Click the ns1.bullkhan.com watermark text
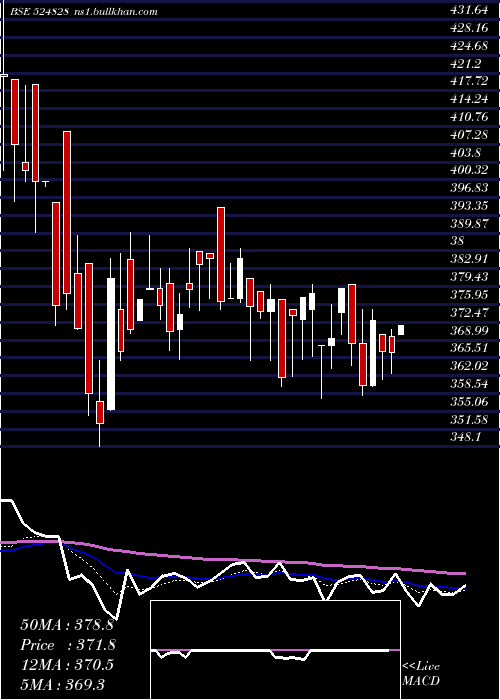Viewport: 500px width, 700px height. [115, 12]
